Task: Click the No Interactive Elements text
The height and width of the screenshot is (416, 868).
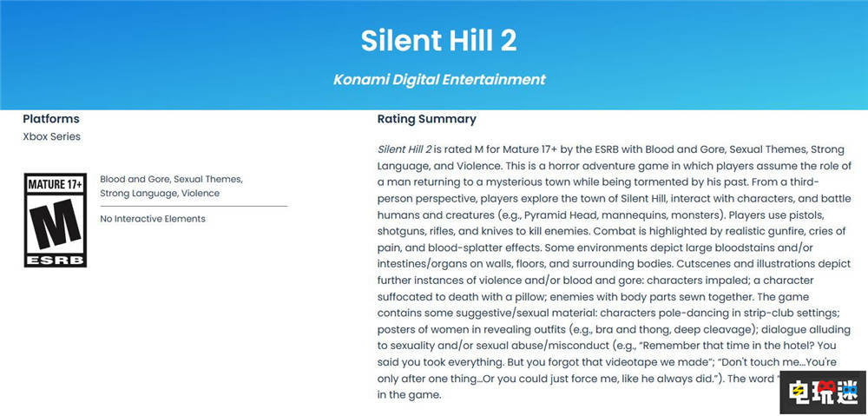Action: coord(153,219)
